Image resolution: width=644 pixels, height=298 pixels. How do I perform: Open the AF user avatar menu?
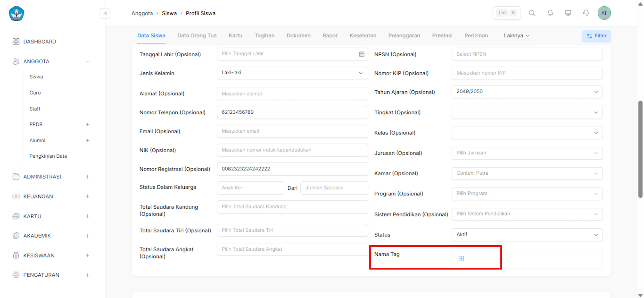coord(604,13)
